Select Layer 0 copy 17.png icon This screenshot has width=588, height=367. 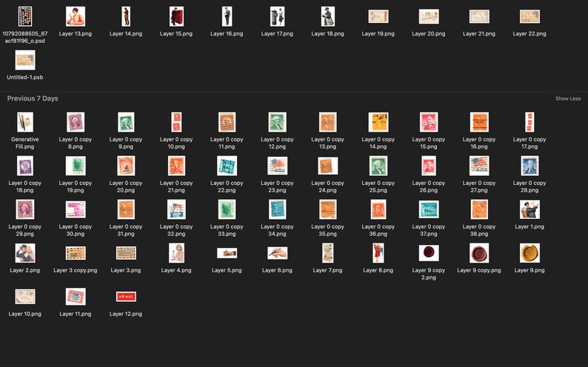pos(529,122)
